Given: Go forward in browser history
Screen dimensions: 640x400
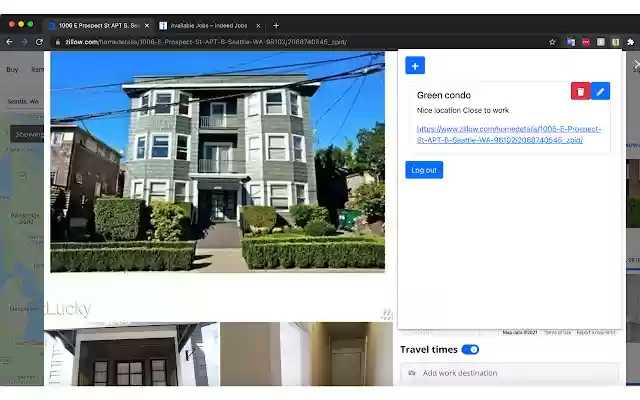Looking at the screenshot, I should click(24, 42).
